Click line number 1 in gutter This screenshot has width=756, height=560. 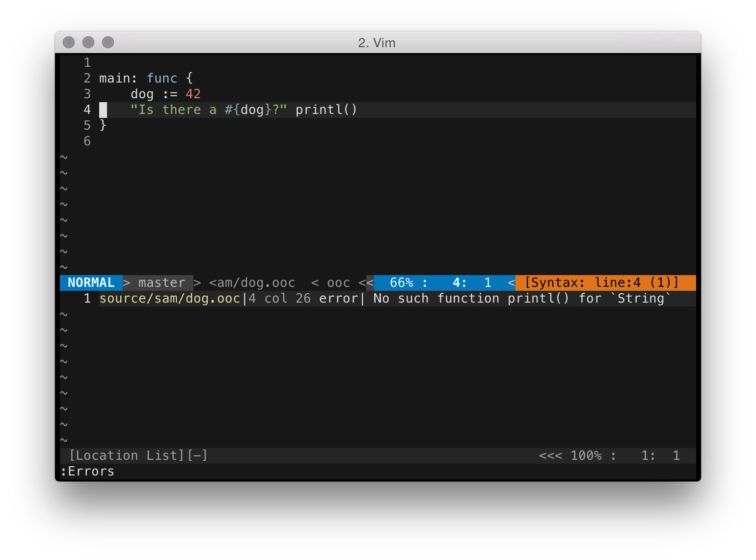click(87, 62)
